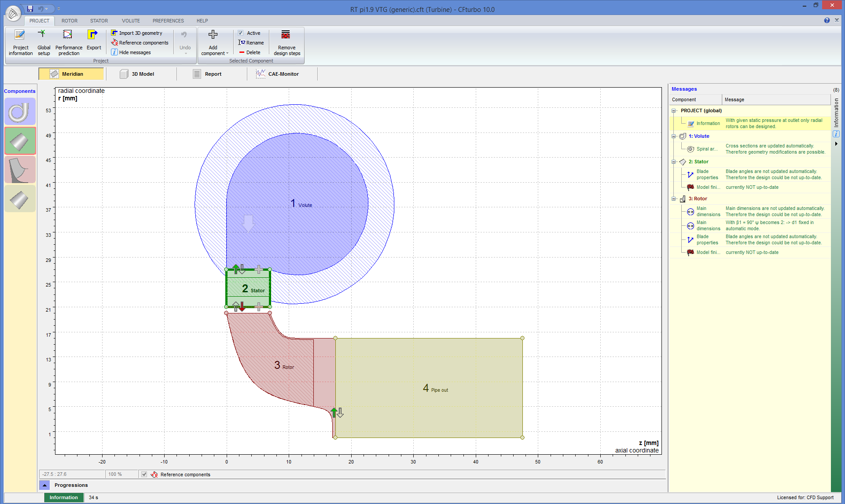Click the help question mark icon

(x=827, y=20)
